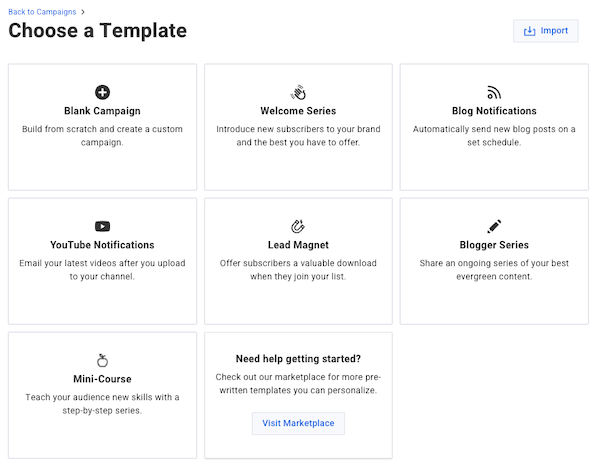Go back via Back to Campaigns link
Viewport: 600px width, 473px height.
coord(42,12)
